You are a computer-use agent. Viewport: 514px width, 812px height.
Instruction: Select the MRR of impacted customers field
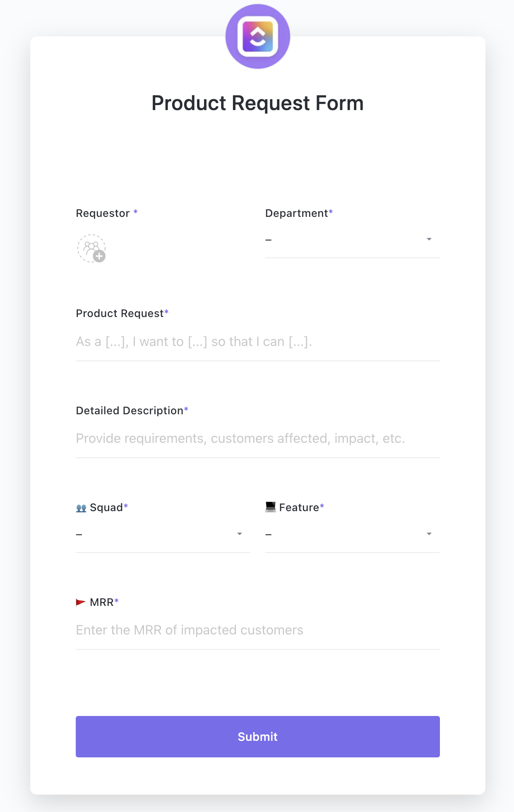pos(257,630)
